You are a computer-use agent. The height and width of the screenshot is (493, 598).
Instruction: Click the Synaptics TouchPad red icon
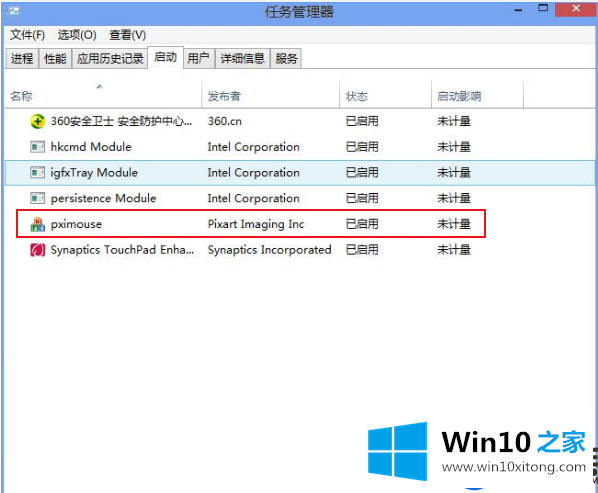pyautogui.click(x=37, y=250)
